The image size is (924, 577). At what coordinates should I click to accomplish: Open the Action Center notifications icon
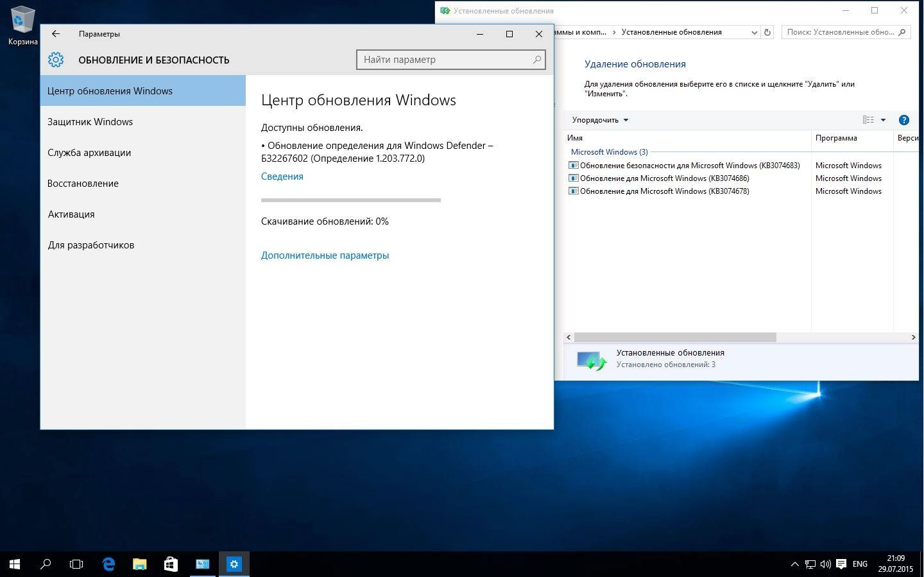pyautogui.click(x=841, y=564)
